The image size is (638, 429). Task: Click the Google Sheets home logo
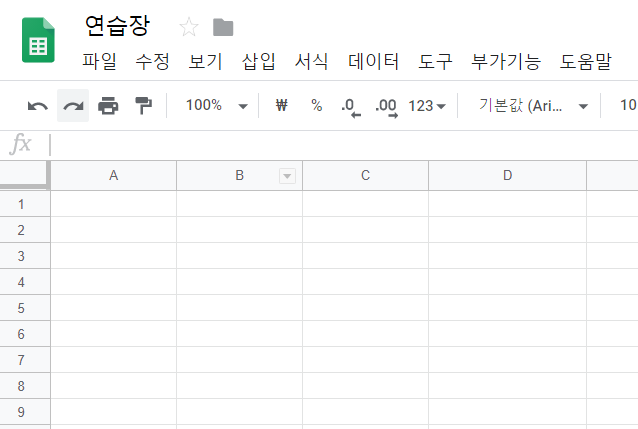(x=38, y=40)
